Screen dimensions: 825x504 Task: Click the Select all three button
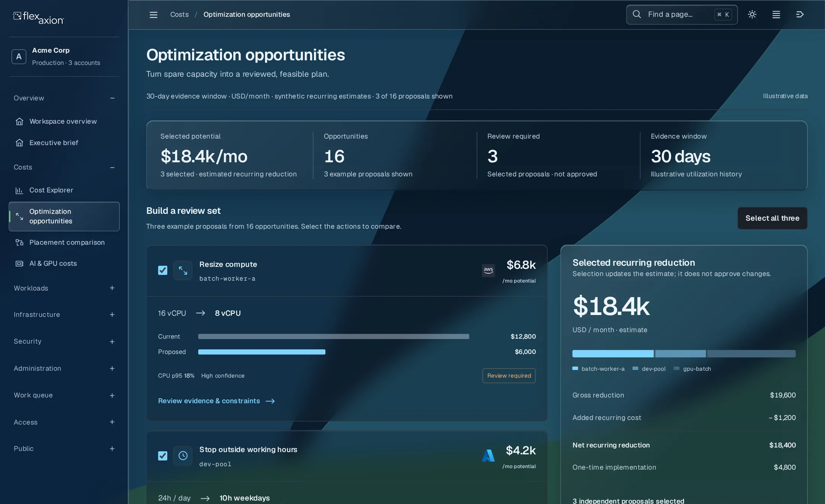coord(772,218)
